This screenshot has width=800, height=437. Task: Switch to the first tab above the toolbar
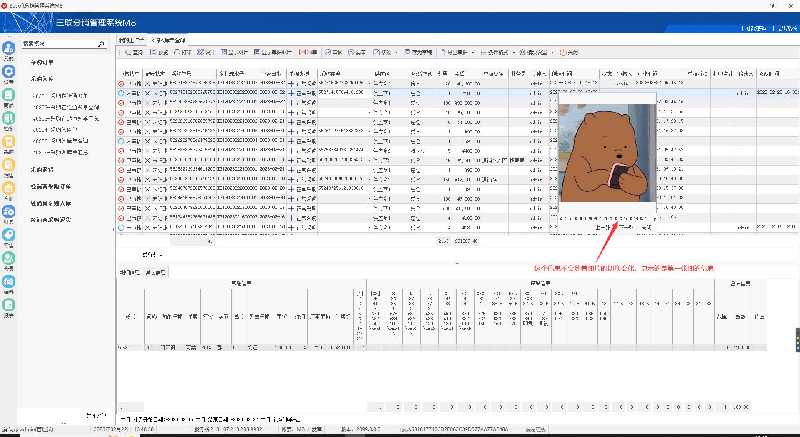click(131, 39)
